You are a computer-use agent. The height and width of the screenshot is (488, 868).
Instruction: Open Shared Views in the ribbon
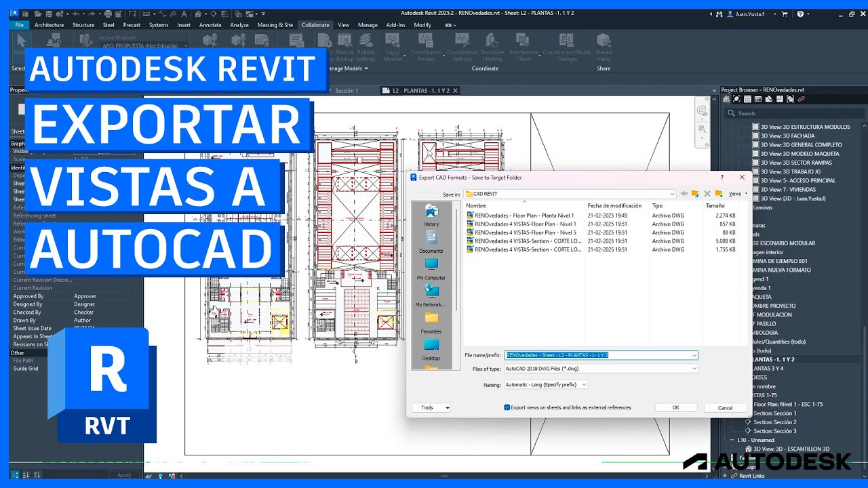click(604, 46)
